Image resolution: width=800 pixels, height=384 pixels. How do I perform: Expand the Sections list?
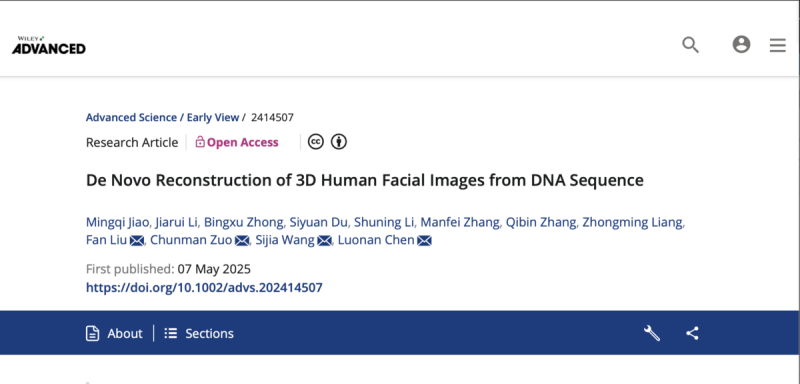(x=199, y=334)
